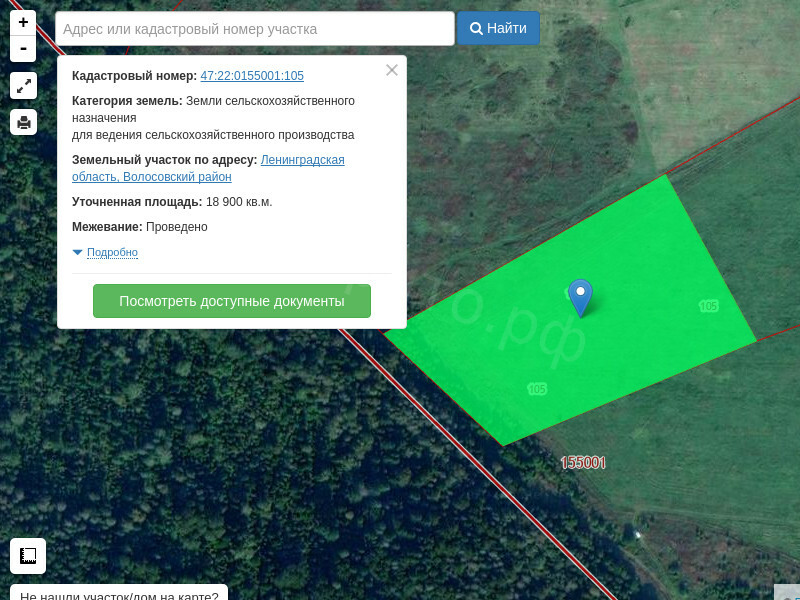Viewport: 800px width, 600px height.
Task: Zoom in on the map
Action: coord(23,22)
